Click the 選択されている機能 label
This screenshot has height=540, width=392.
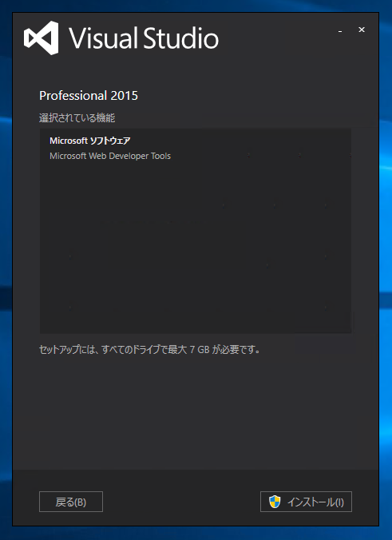point(77,118)
